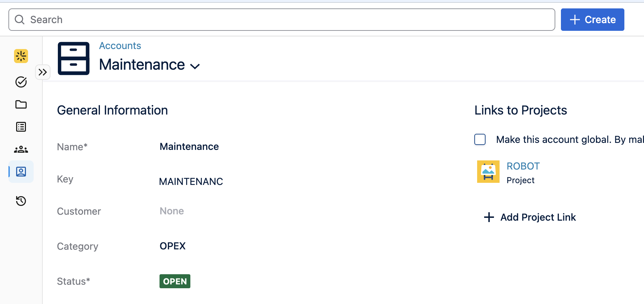Screen dimensions: 644x304
Task: Enable the Make this account global checkbox
Action: [480, 139]
